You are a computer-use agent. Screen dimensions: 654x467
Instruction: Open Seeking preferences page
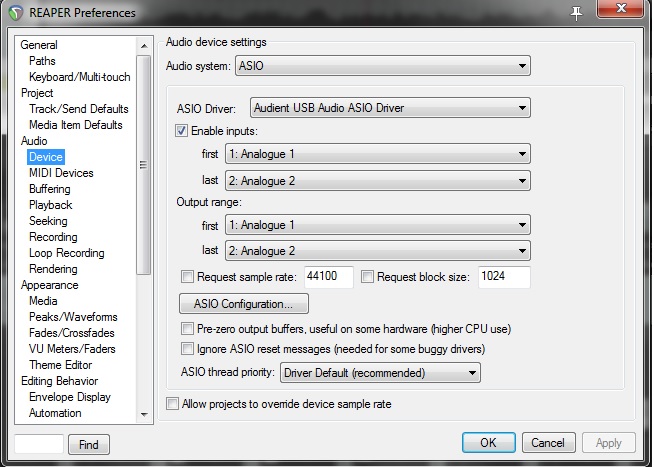click(48, 221)
